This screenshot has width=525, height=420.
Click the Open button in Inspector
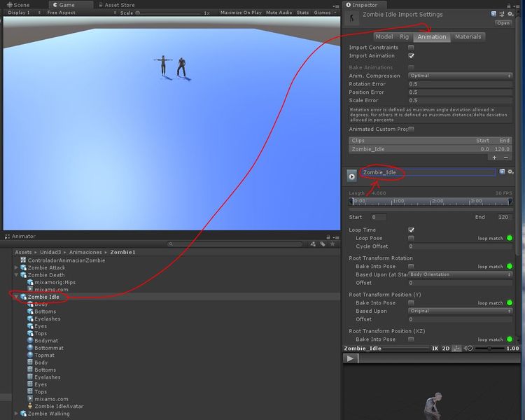click(x=503, y=23)
